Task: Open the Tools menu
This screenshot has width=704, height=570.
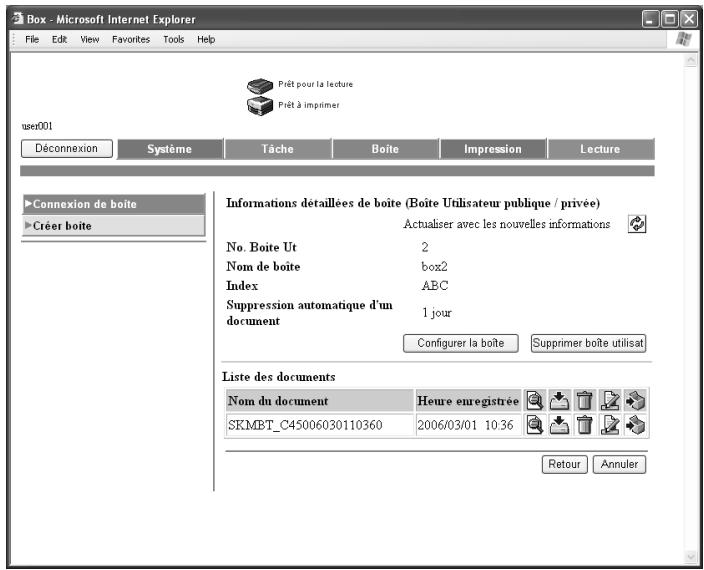Action: pos(174,39)
